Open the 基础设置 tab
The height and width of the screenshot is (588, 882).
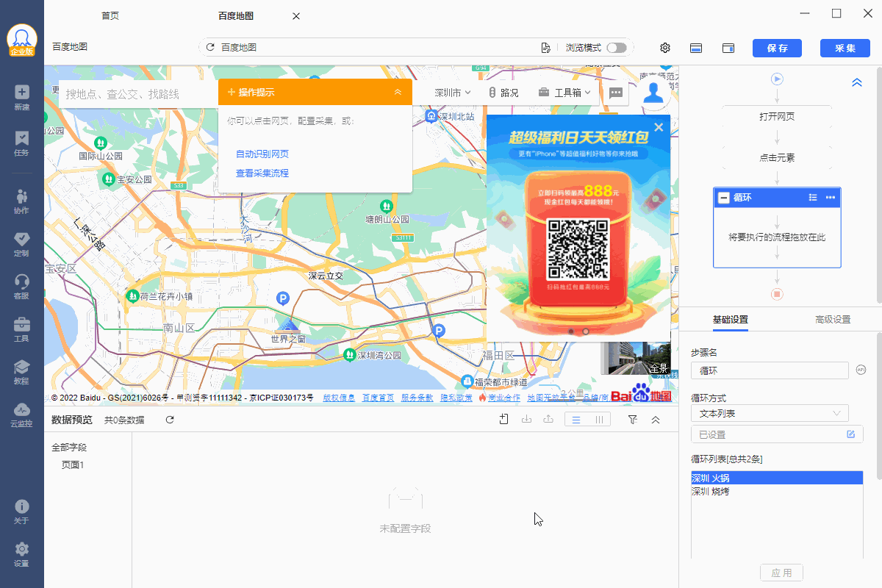pos(730,320)
